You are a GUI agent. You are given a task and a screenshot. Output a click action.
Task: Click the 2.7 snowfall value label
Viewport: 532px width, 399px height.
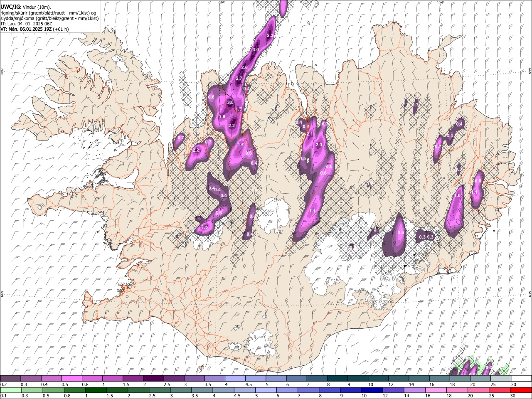(x=239, y=78)
